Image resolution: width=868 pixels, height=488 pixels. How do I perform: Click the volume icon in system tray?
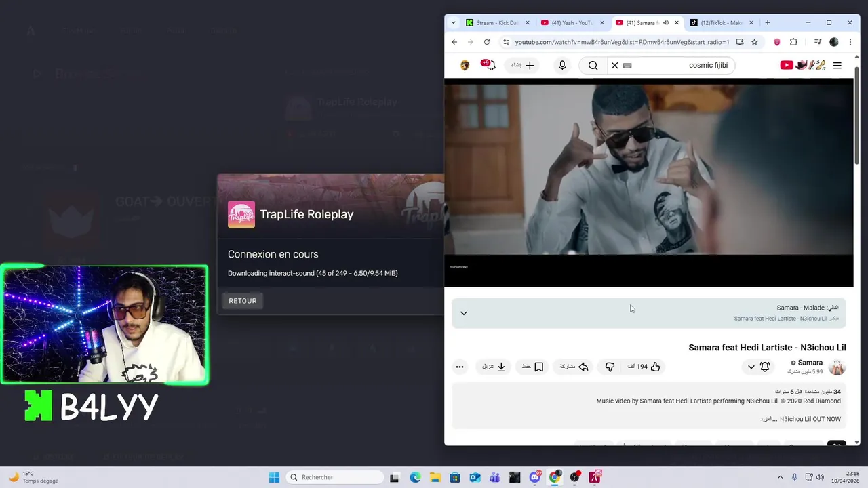coord(820,477)
